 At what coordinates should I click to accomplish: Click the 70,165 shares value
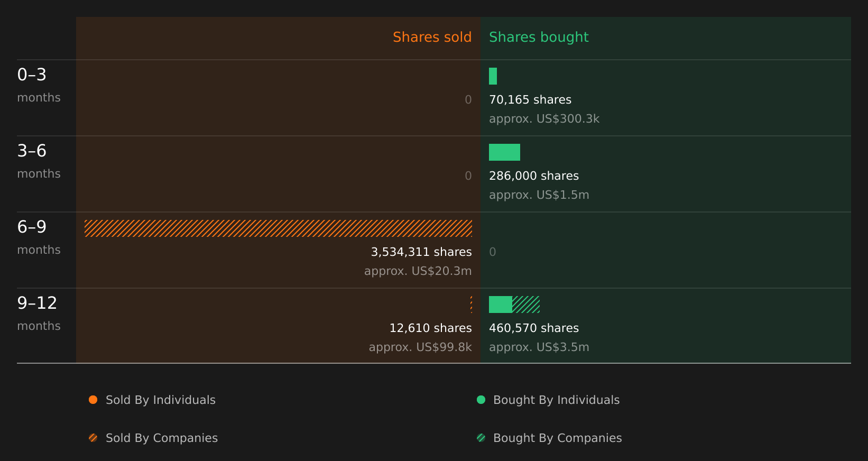pyautogui.click(x=530, y=100)
